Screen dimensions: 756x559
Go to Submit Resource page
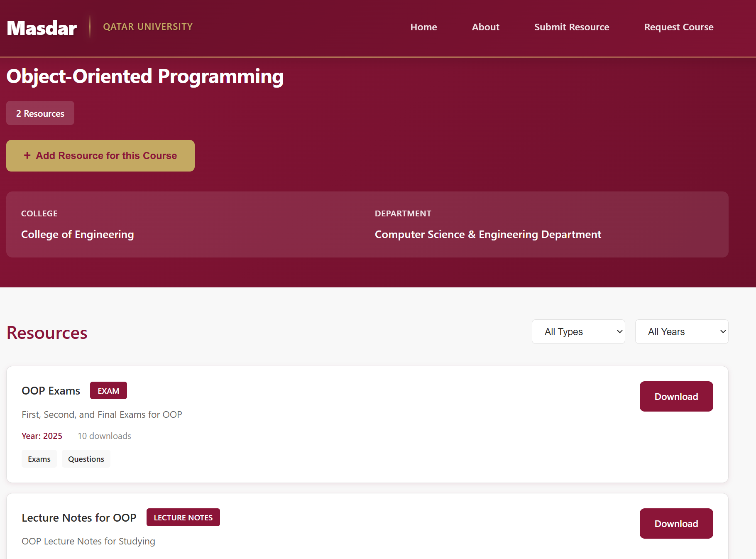click(x=572, y=27)
